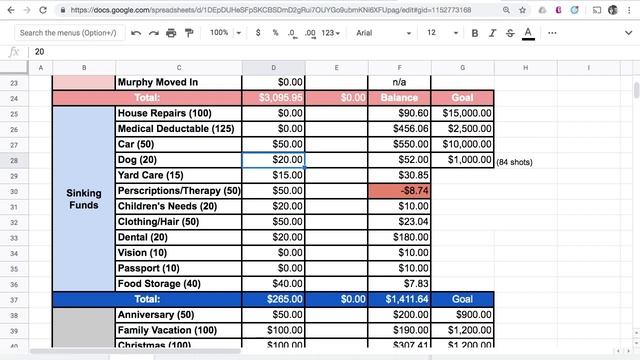This screenshot has width=640, height=360.
Task: Select the Murphy Moved In cell
Action: tap(178, 82)
